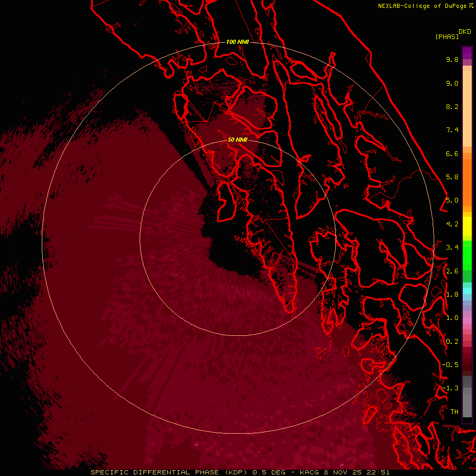Viewport: 476px width, 476px height.
Task: Click the 9.0 scale value
Action: click(x=452, y=83)
